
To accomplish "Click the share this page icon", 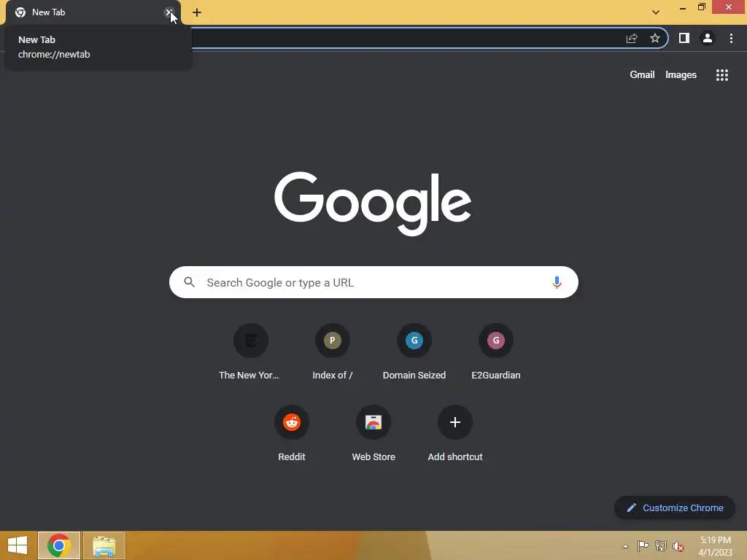I will (x=632, y=38).
